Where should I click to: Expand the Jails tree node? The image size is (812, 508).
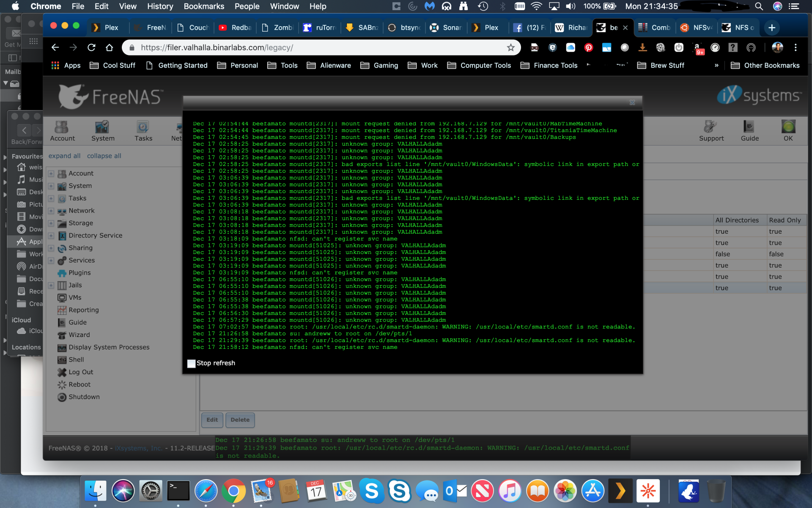coord(51,285)
